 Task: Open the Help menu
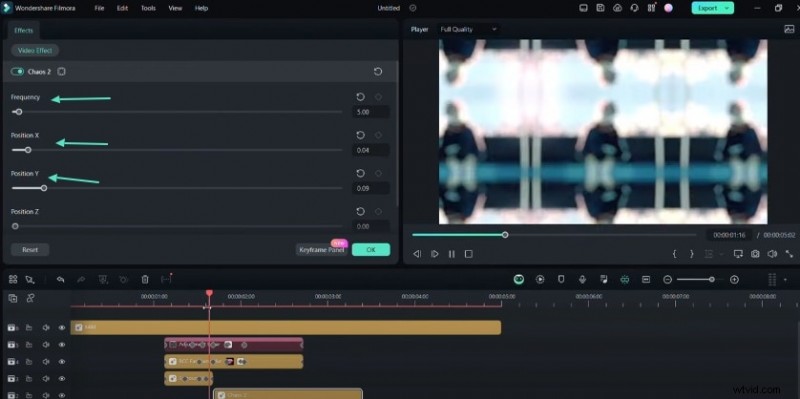click(x=202, y=8)
